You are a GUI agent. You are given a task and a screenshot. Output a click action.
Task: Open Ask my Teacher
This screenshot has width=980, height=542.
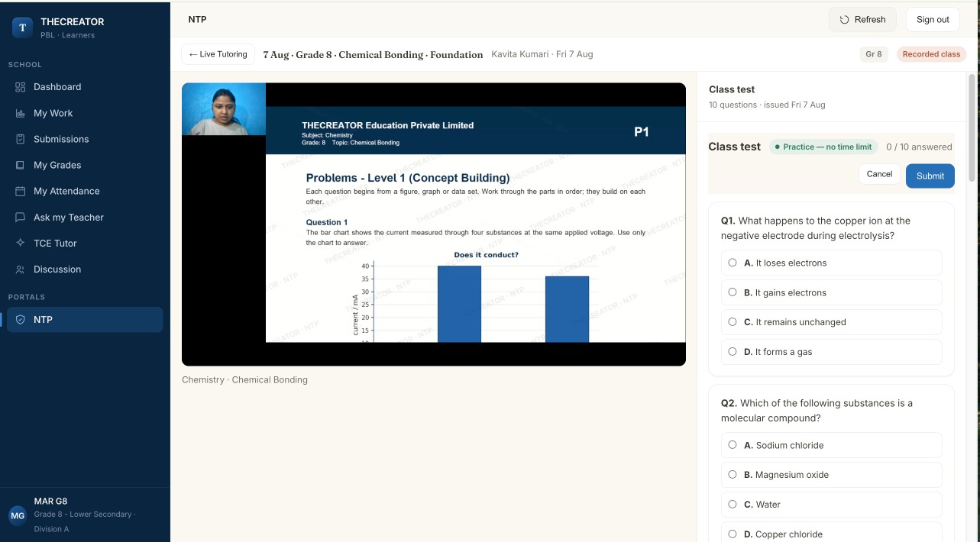click(x=85, y=218)
